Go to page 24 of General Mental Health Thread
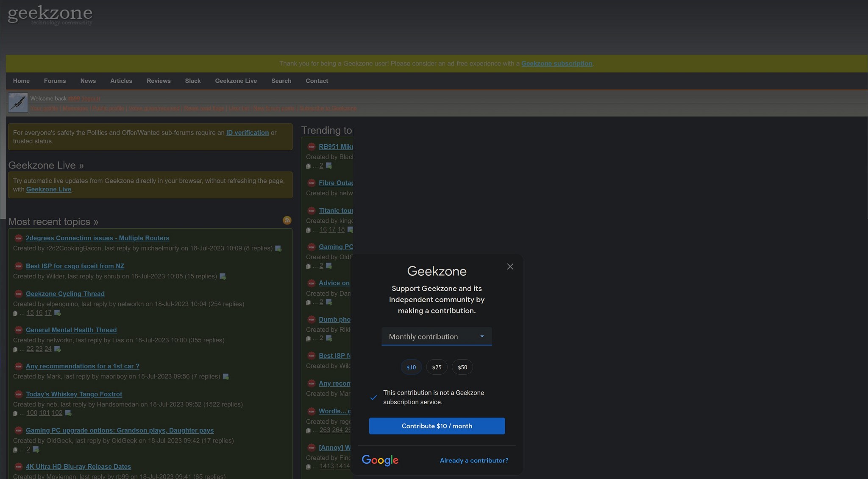This screenshot has width=868, height=479. coord(48,349)
